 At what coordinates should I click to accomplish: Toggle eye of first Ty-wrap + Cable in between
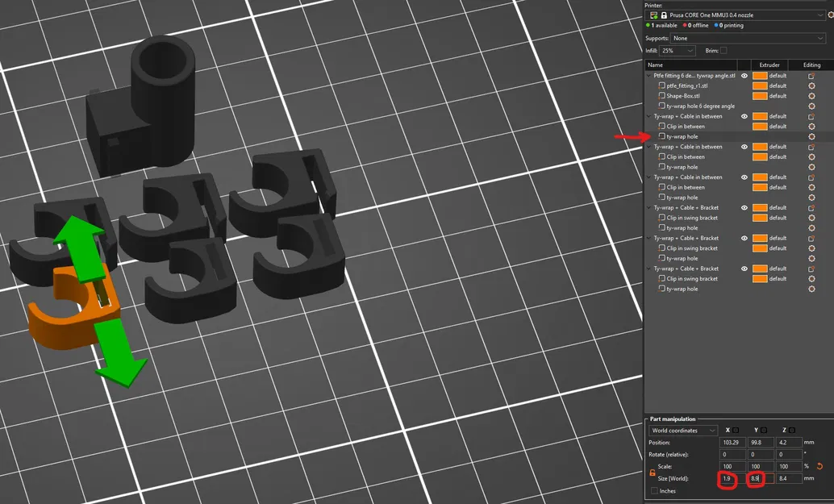tap(744, 116)
